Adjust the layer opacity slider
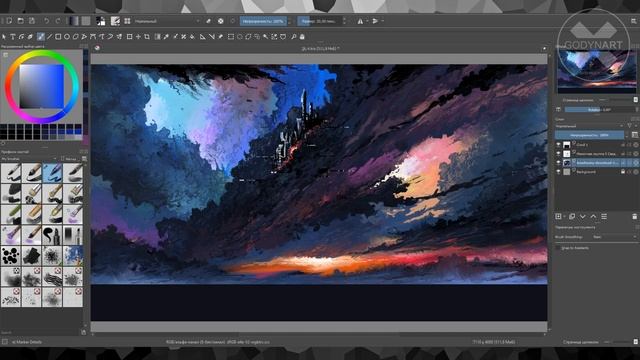This screenshot has width=640, height=360. 589,135
